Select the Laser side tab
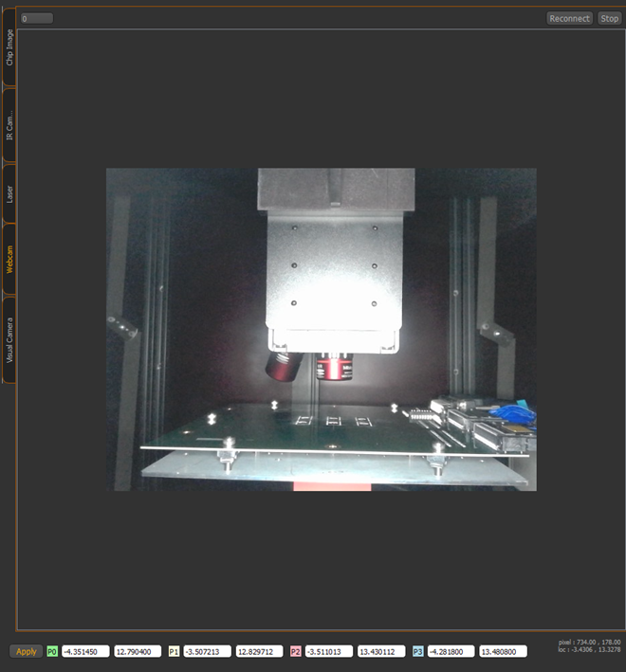The image size is (626, 672). pos(9,193)
